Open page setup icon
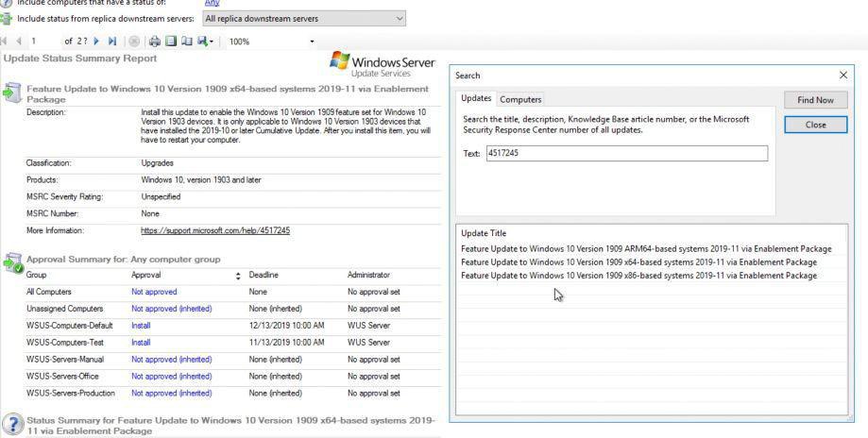 187,41
